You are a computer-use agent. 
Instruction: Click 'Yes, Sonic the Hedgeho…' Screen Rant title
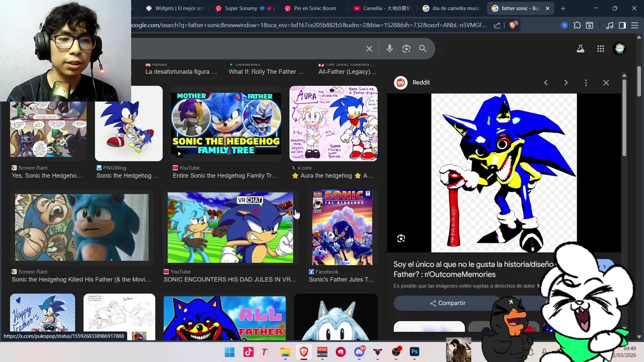[47, 175]
